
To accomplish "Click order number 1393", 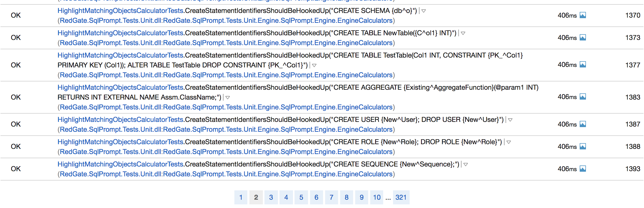I will [633, 169].
